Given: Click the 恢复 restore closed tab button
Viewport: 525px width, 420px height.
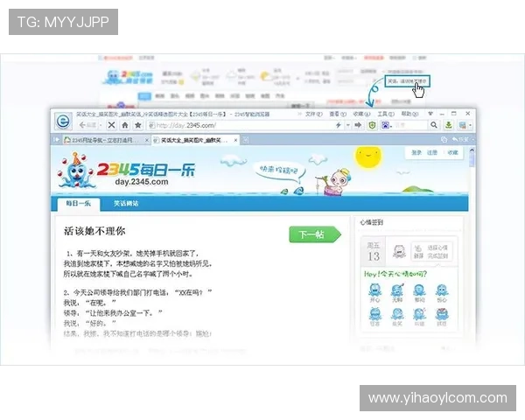Looking at the screenshot, I should coord(462,140).
